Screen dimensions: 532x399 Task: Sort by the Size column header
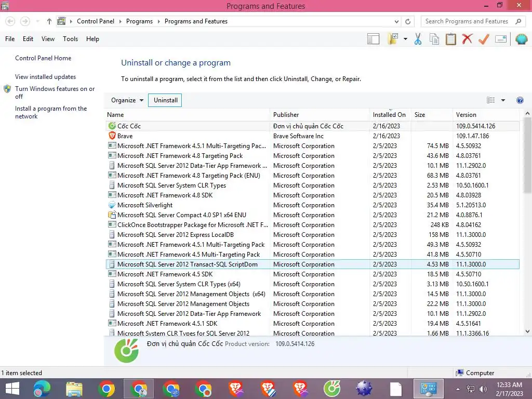pos(432,115)
